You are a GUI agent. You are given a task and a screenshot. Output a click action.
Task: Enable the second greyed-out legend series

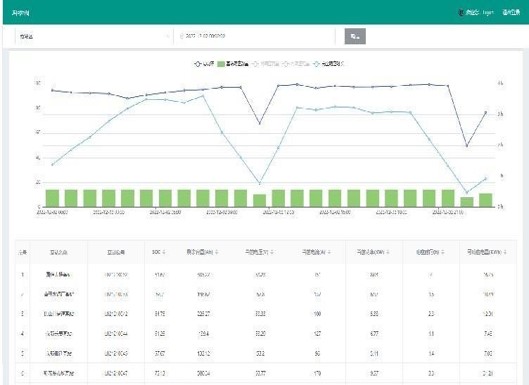click(x=296, y=64)
